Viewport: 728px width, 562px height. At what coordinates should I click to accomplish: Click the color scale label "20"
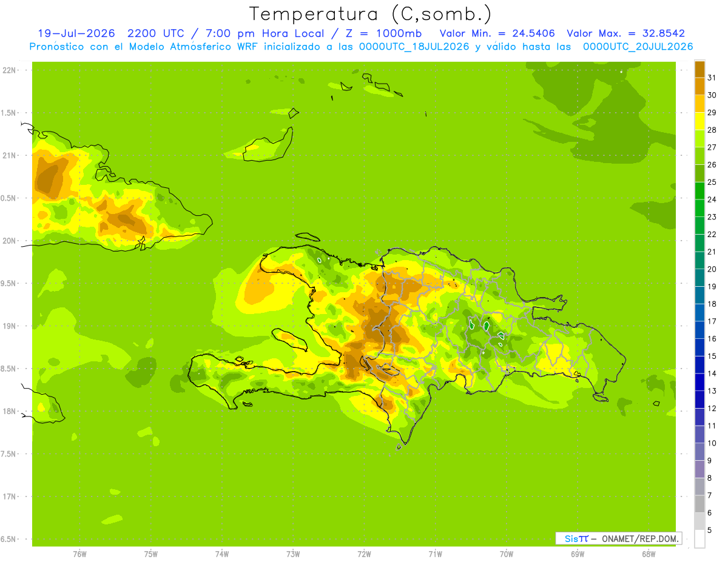click(712, 269)
